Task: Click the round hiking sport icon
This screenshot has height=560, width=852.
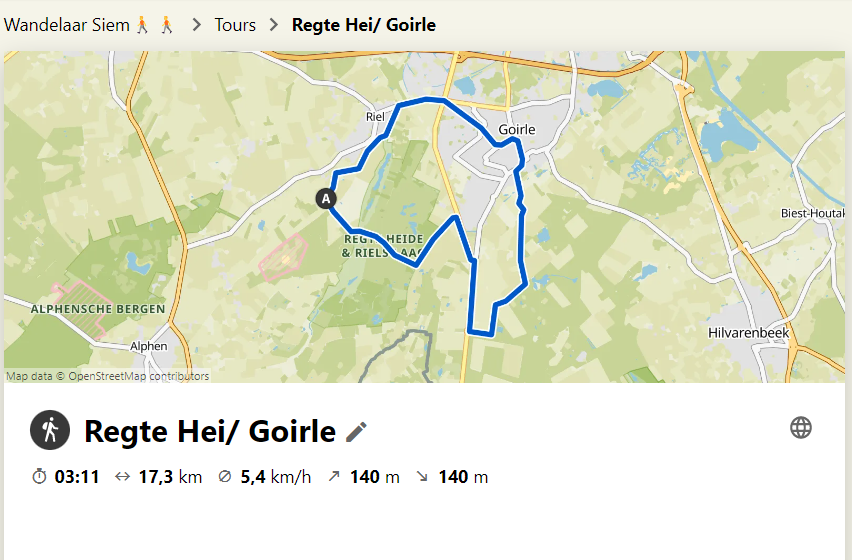Action: [50, 431]
